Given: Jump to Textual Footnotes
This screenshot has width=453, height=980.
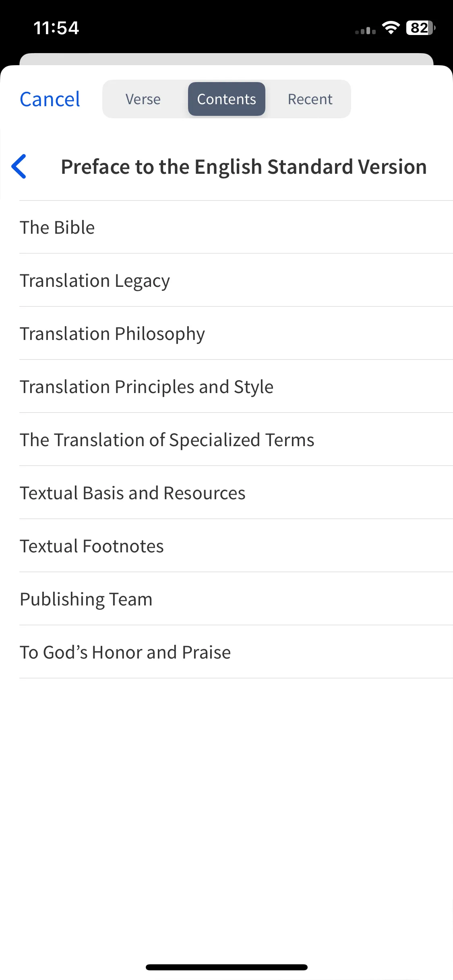Looking at the screenshot, I should [x=236, y=546].
